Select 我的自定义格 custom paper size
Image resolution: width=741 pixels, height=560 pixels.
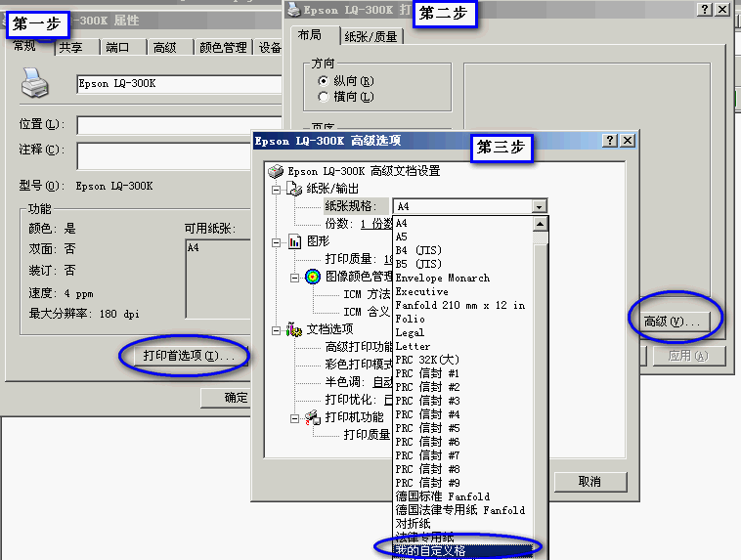(x=463, y=551)
